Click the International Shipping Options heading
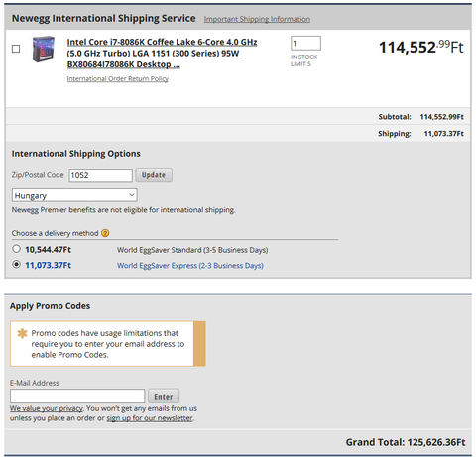 coord(76,154)
